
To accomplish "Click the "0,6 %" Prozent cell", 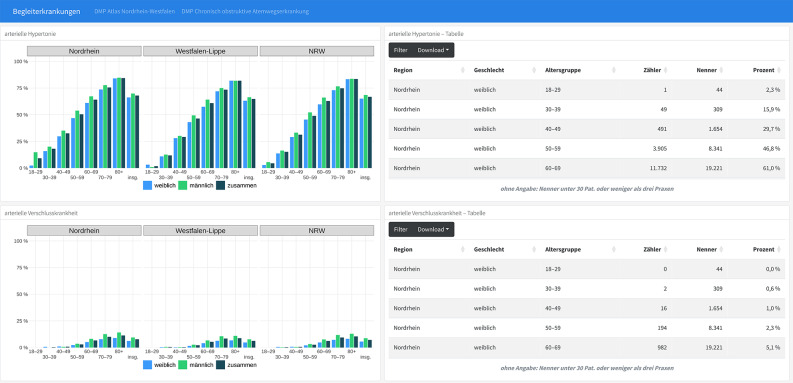I will [772, 288].
